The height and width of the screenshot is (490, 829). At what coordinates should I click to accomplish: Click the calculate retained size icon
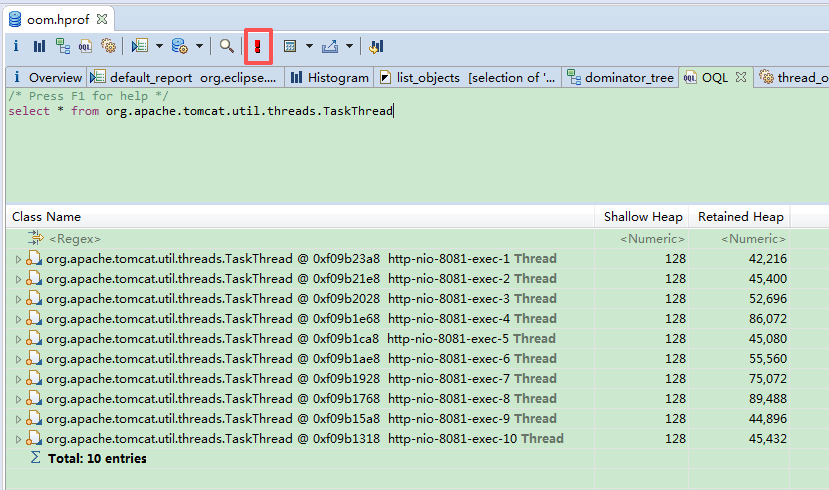tap(290, 47)
